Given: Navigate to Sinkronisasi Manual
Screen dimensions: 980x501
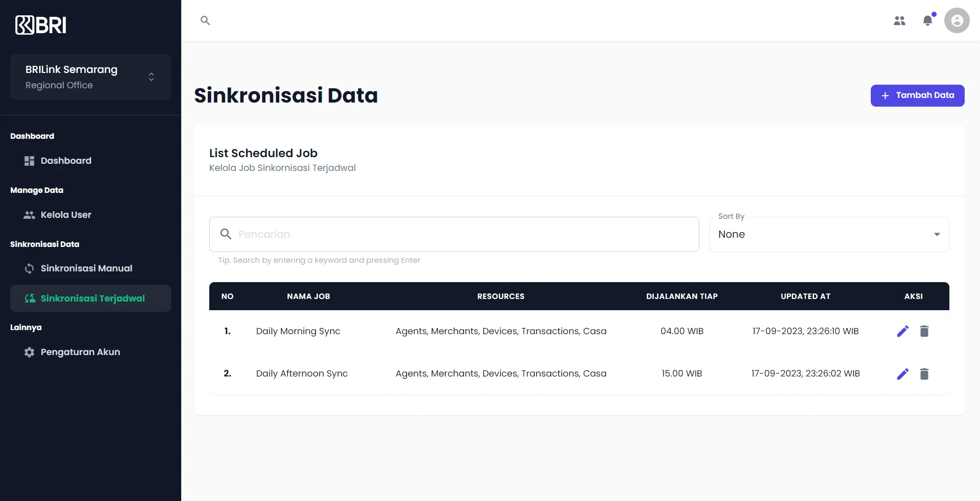Looking at the screenshot, I should point(86,268).
